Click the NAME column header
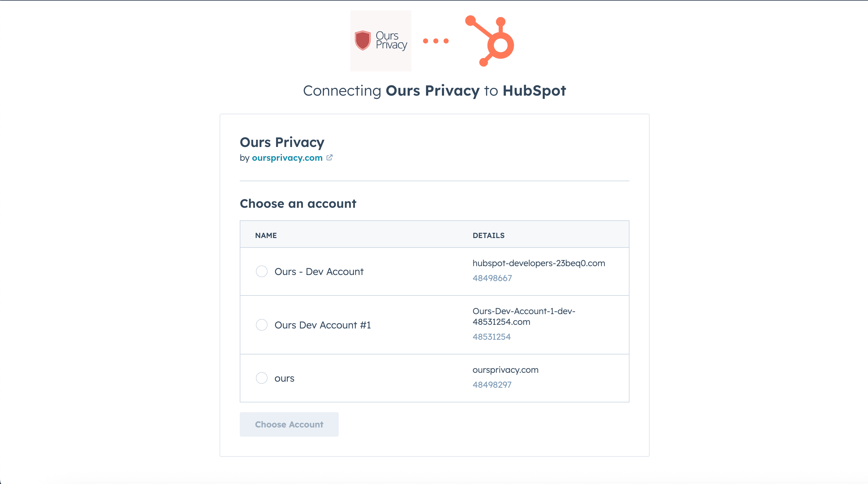 [266, 235]
